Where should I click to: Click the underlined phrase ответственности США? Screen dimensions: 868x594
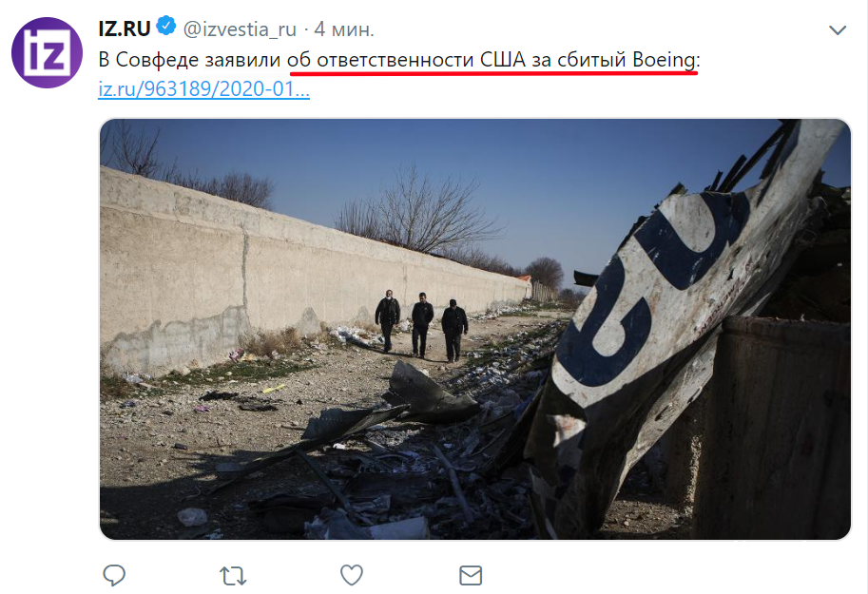pyautogui.click(x=421, y=59)
